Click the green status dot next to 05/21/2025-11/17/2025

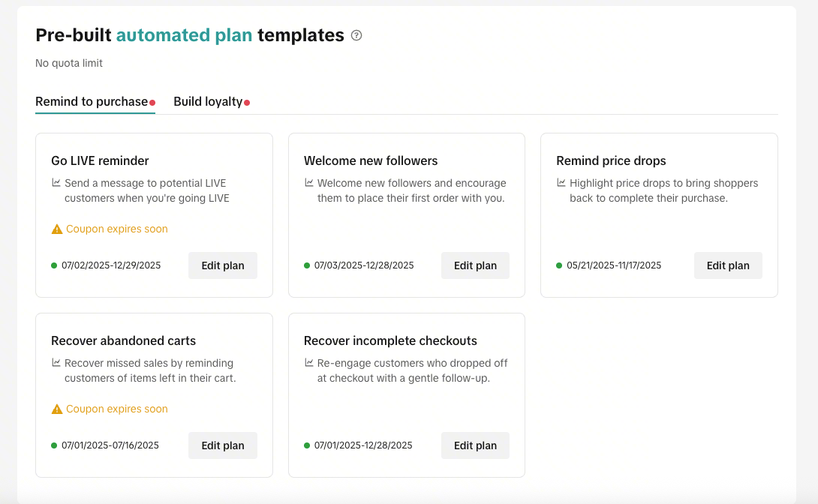point(559,265)
